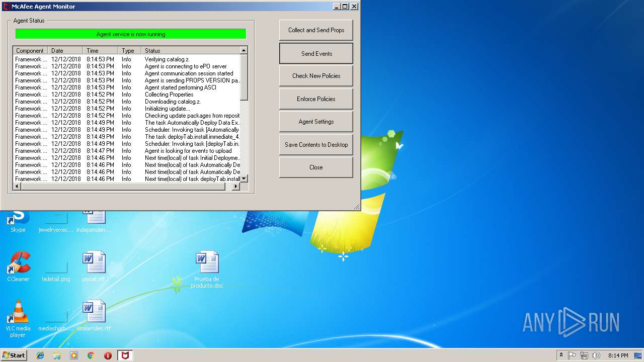This screenshot has height=362, width=644.
Task: Select the Skype desktop shortcut
Action: [18, 221]
